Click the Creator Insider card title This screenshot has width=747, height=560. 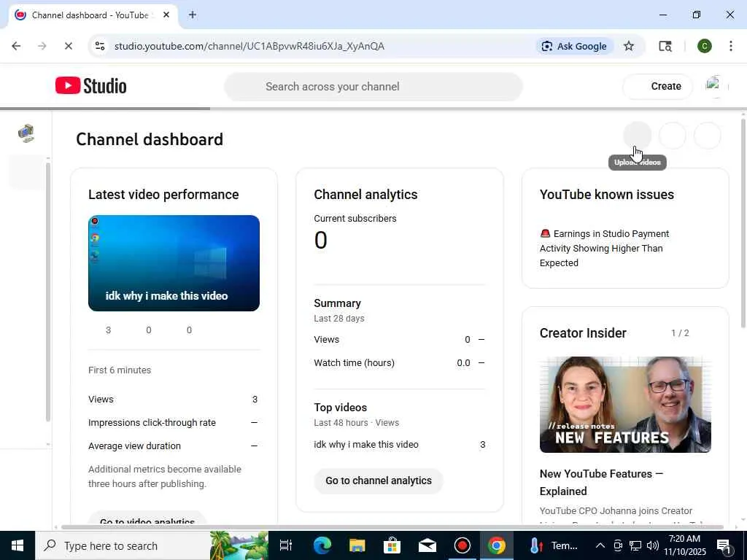pos(583,332)
